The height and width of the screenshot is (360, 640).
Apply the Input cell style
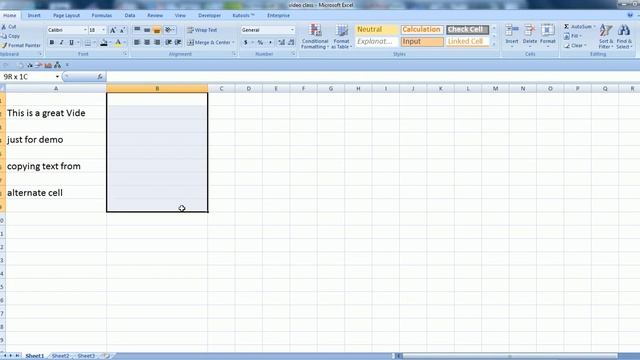(x=422, y=42)
